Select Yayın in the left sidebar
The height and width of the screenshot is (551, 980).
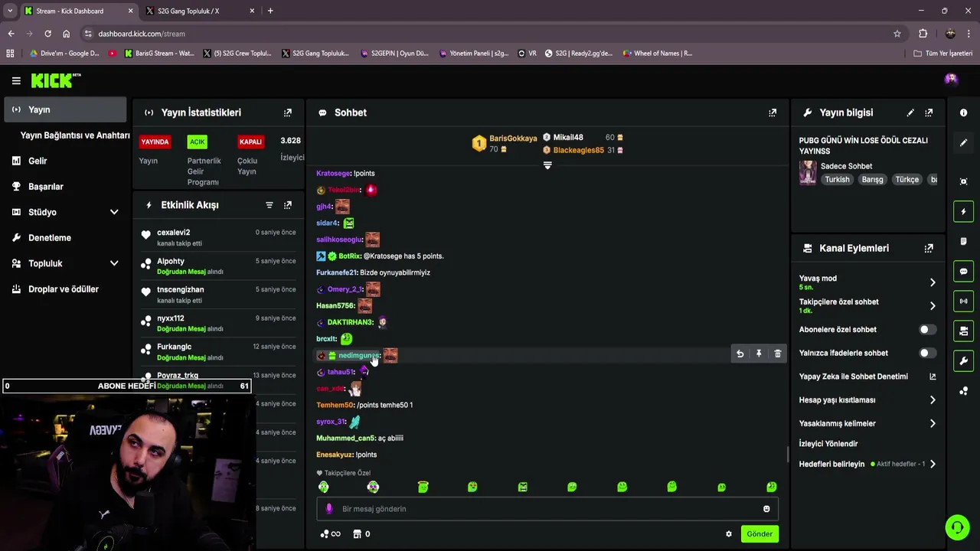pyautogui.click(x=65, y=109)
